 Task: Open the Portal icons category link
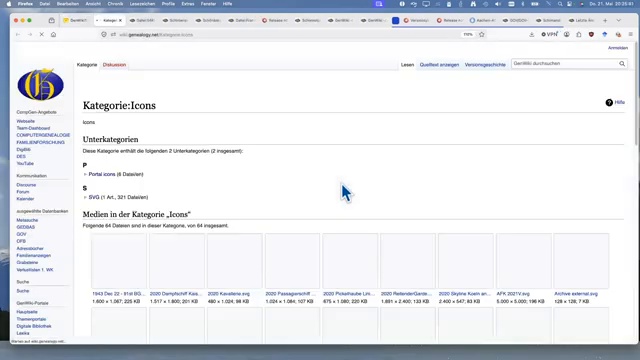point(102,174)
